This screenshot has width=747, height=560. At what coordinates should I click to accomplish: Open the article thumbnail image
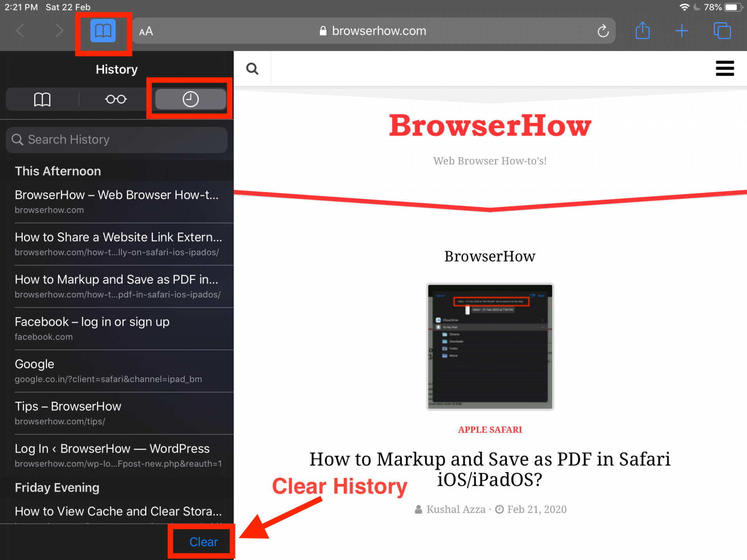pyautogui.click(x=490, y=346)
